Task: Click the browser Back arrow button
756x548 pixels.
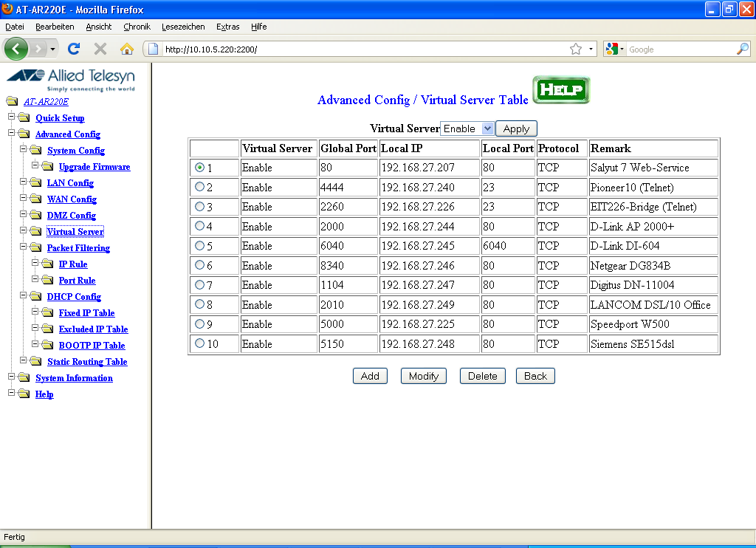Action: coord(16,49)
